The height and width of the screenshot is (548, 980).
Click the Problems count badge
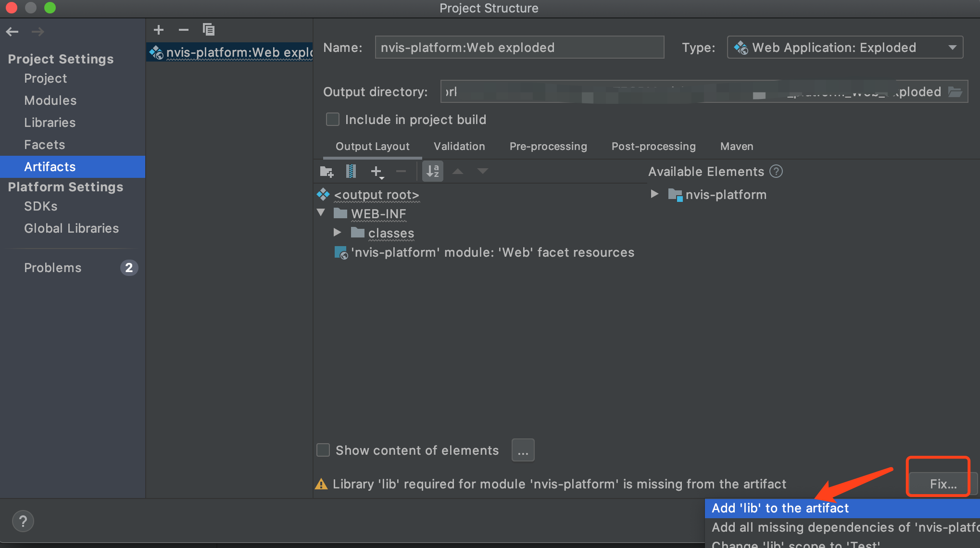tap(129, 268)
